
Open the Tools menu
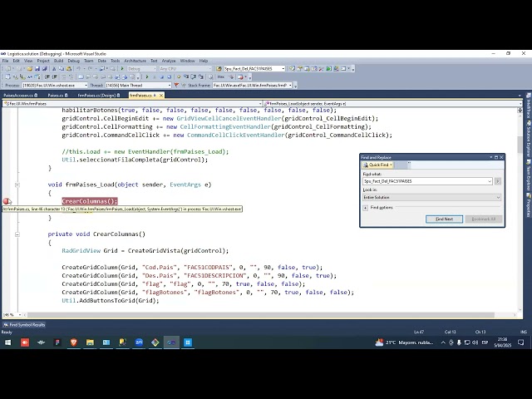pos(115,61)
